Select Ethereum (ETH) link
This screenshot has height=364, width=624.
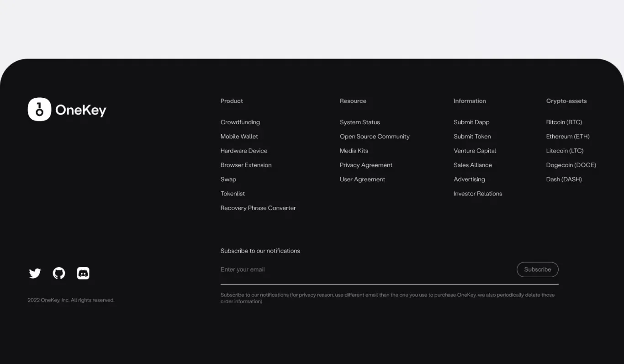pos(568,137)
